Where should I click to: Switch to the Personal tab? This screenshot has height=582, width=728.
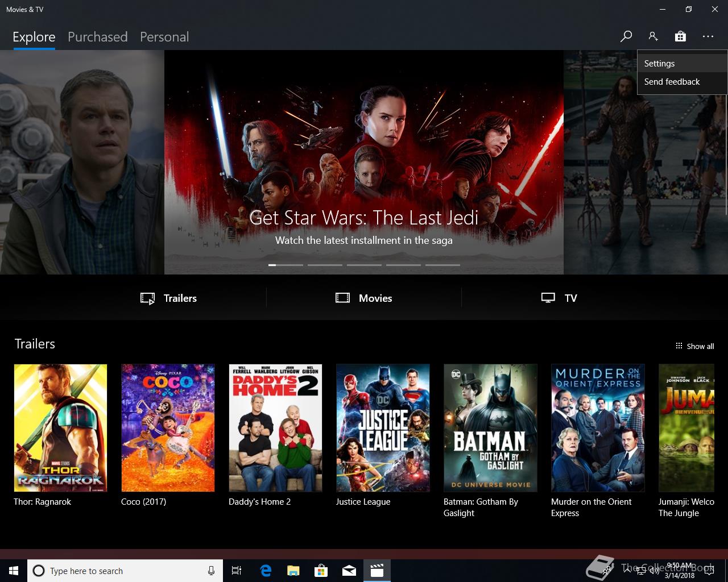(x=164, y=37)
